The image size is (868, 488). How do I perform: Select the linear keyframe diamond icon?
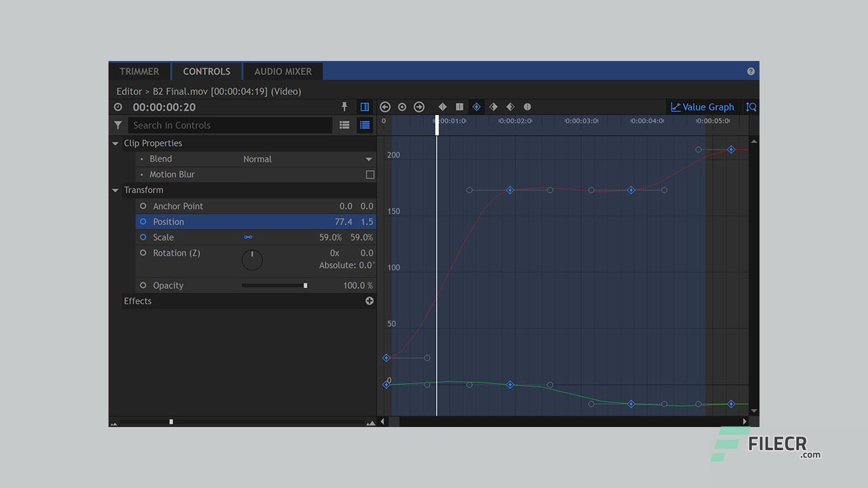(442, 107)
